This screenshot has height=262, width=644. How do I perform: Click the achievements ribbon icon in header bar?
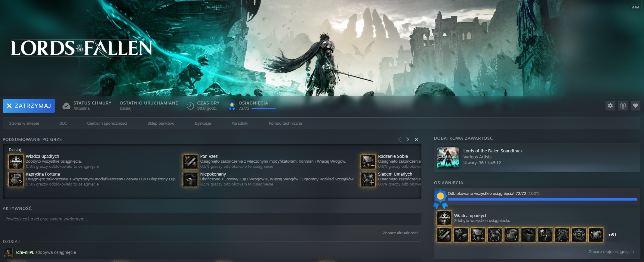point(232,106)
